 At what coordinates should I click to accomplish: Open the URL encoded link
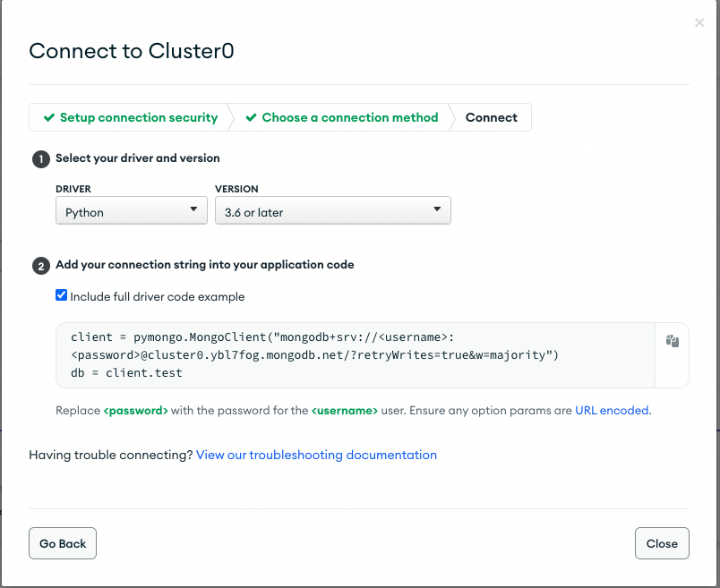pyautogui.click(x=612, y=411)
